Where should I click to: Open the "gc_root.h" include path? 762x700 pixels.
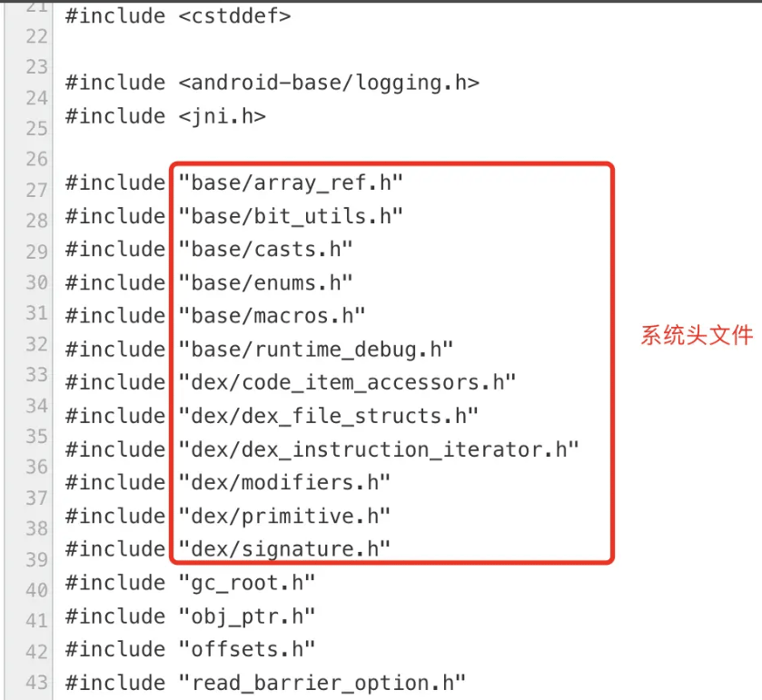[x=247, y=583]
